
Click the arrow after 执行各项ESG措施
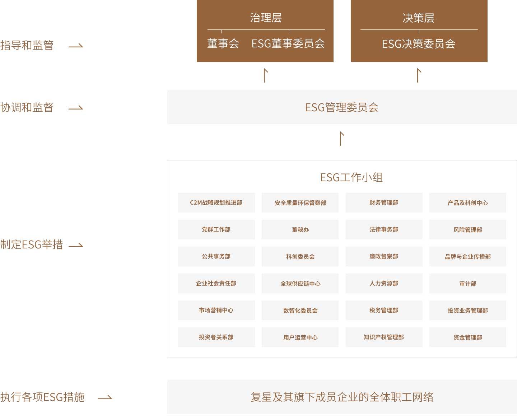pos(105,397)
